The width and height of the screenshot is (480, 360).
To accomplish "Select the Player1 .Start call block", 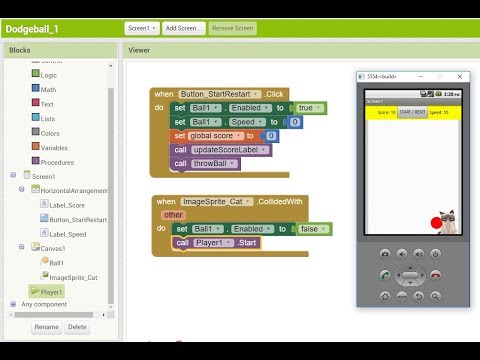I will click(x=216, y=243).
